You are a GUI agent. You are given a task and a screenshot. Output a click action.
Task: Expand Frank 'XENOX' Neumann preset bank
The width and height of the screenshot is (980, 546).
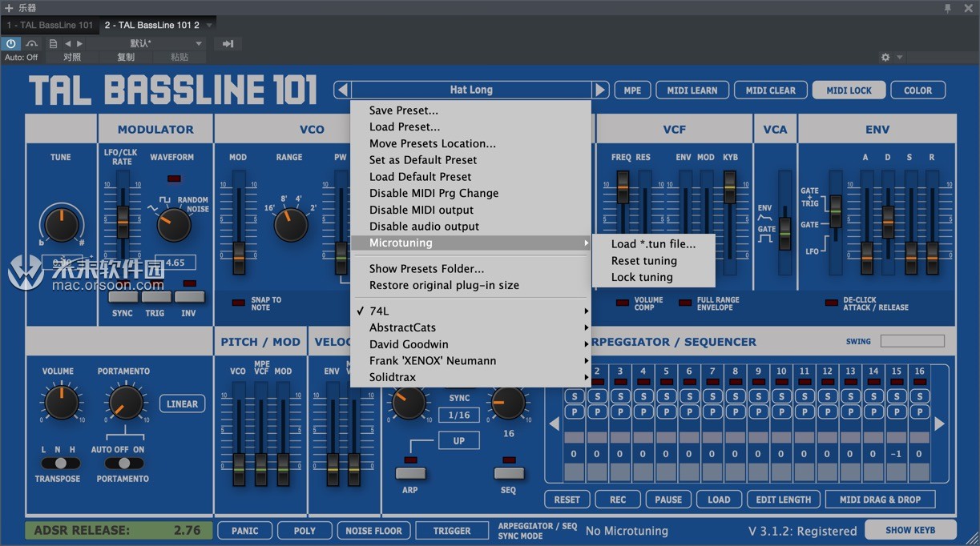pyautogui.click(x=470, y=361)
